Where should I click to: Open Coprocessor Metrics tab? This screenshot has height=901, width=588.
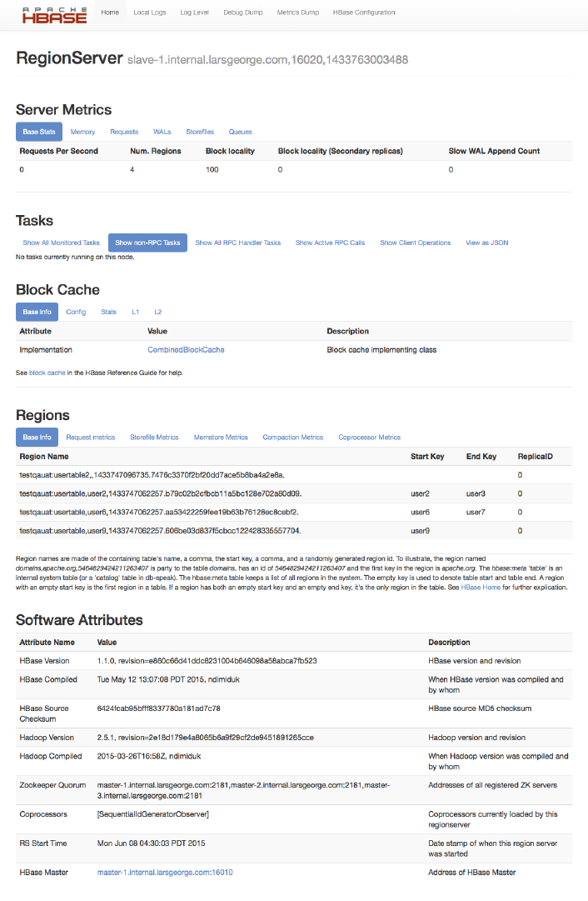point(369,437)
